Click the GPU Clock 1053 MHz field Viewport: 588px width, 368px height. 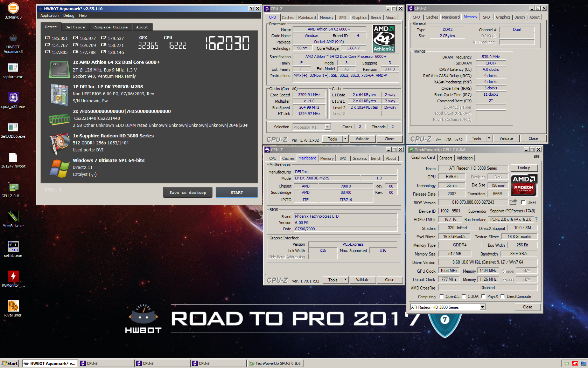click(x=449, y=271)
